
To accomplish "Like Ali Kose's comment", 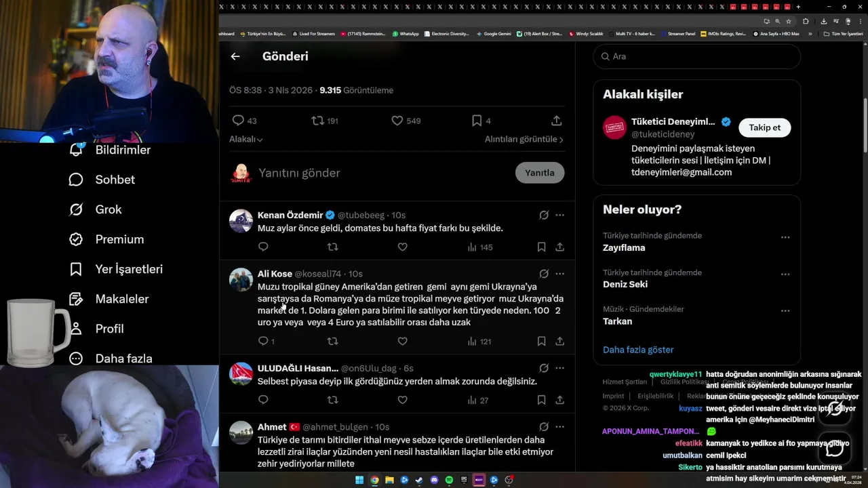I will (402, 342).
